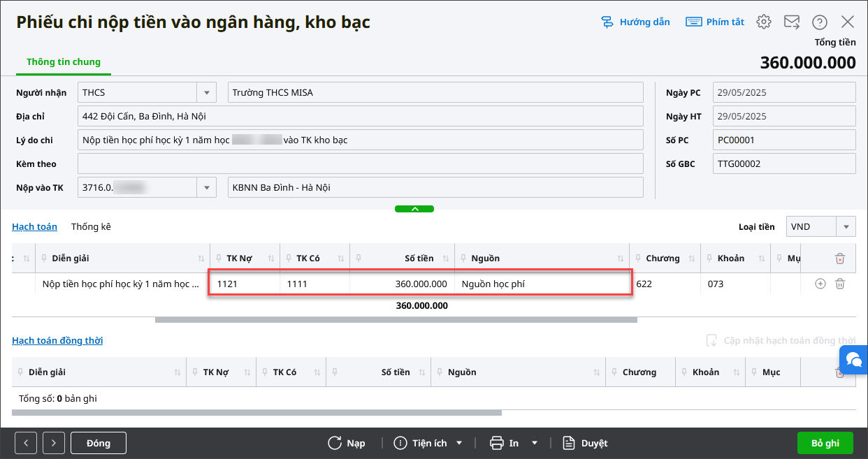Switch to the Thống kê tab
Screen dimensions: 868x459
pyautogui.click(x=91, y=227)
